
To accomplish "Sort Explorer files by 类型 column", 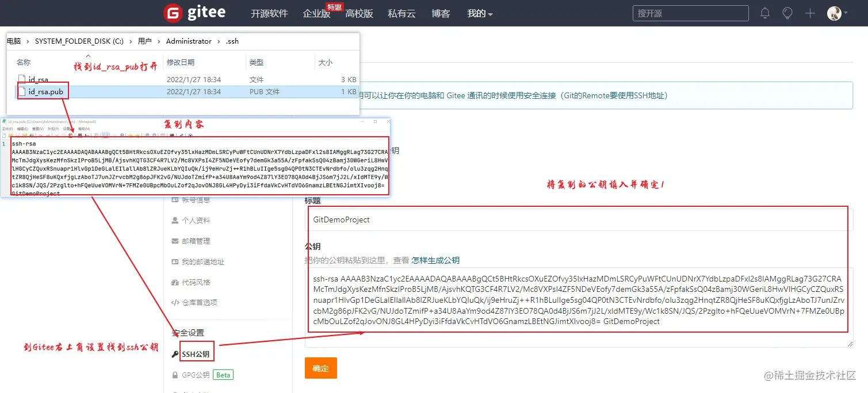I will click(x=256, y=62).
